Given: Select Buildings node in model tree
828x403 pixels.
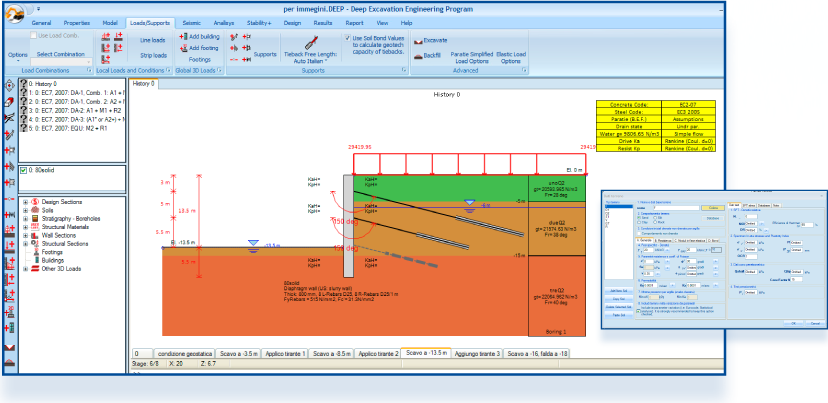Looking at the screenshot, I should [x=53, y=260].
